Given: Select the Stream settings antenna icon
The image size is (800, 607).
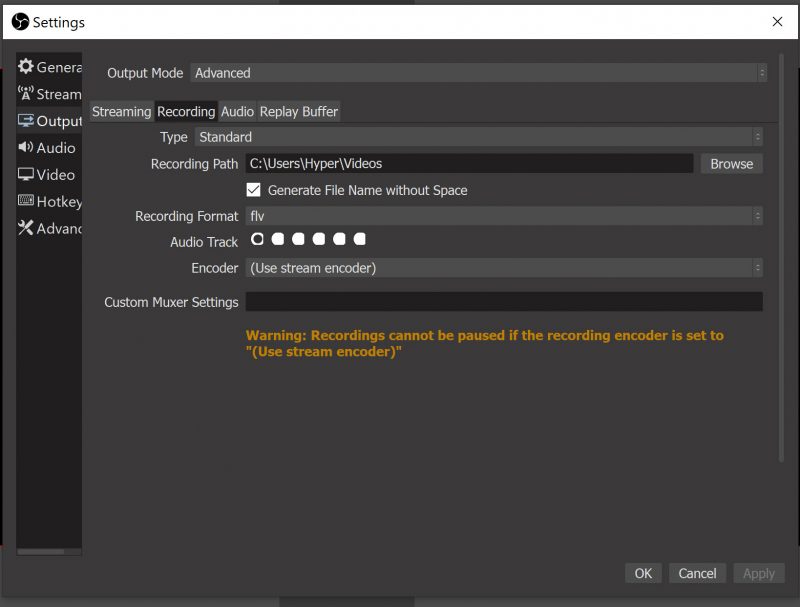Looking at the screenshot, I should click(26, 94).
